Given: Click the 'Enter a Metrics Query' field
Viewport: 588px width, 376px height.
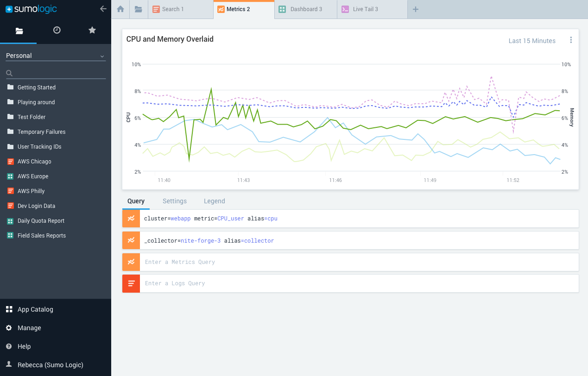Looking at the screenshot, I should click(x=359, y=262).
